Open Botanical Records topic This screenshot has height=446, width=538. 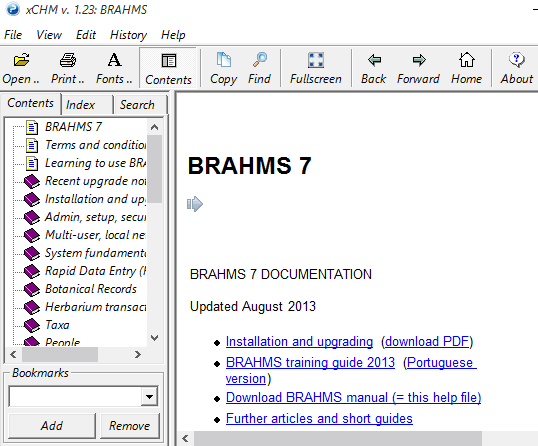pyautogui.click(x=91, y=289)
